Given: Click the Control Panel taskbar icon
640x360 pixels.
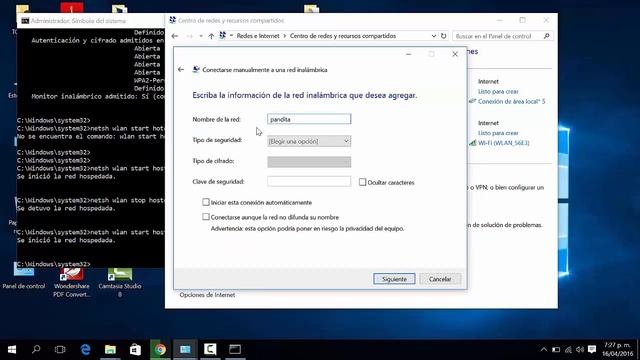Looking at the screenshot, I should click(x=185, y=349).
